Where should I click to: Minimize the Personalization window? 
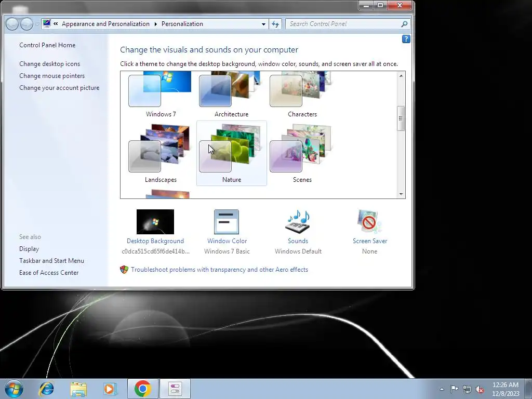366,5
